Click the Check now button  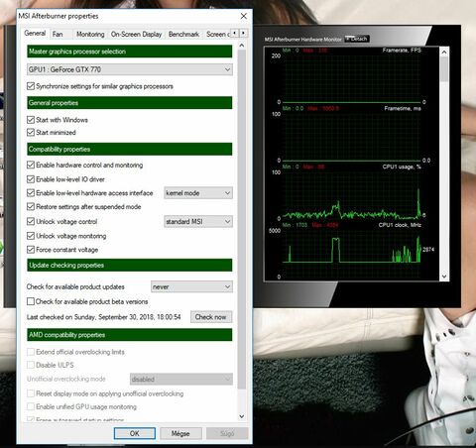pyautogui.click(x=211, y=317)
